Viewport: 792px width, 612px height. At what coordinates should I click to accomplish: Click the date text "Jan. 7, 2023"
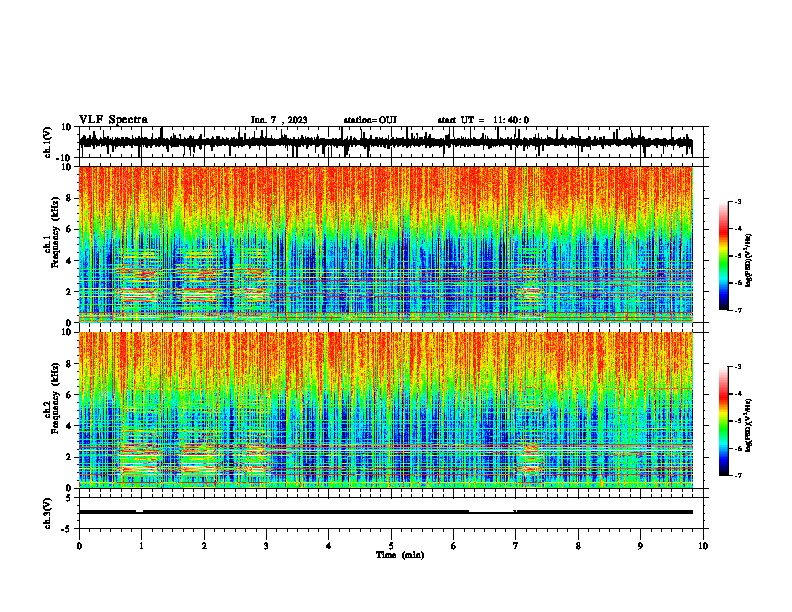pos(279,120)
